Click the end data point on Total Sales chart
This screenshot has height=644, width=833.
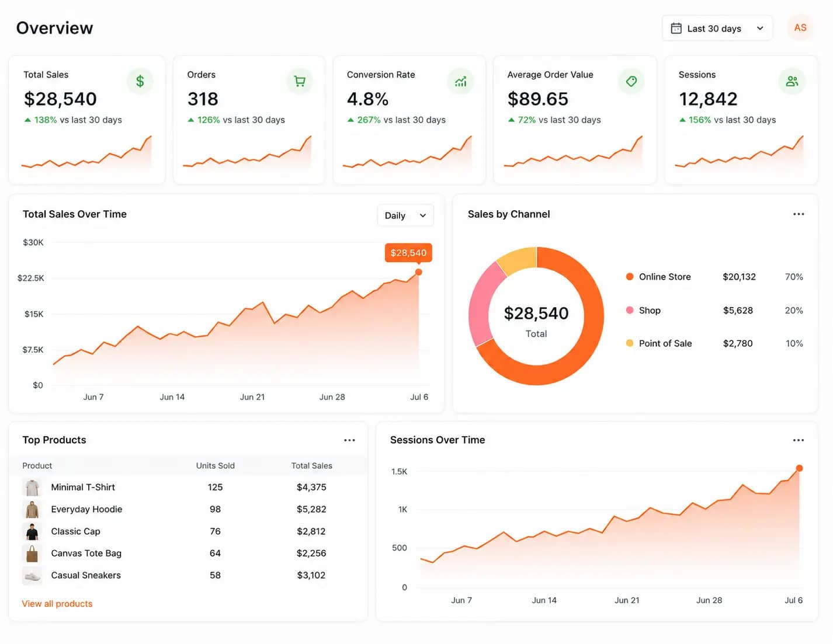pos(419,272)
